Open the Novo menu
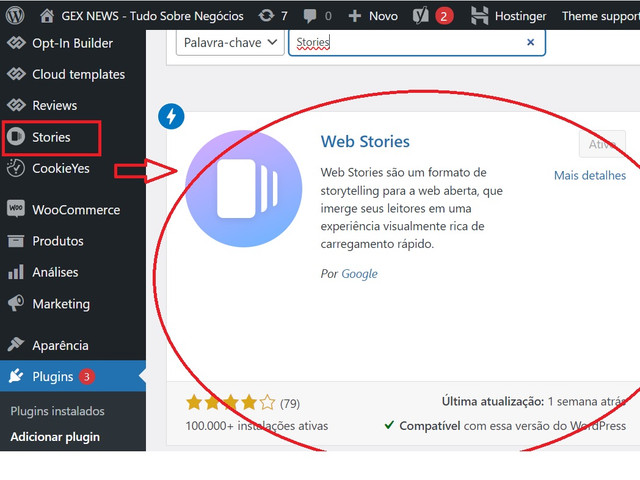 click(383, 16)
